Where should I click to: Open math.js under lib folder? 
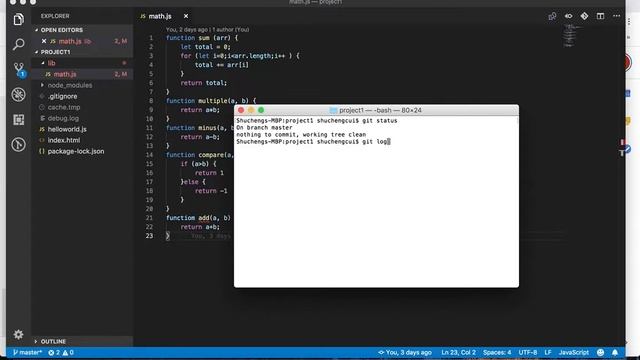pos(65,74)
